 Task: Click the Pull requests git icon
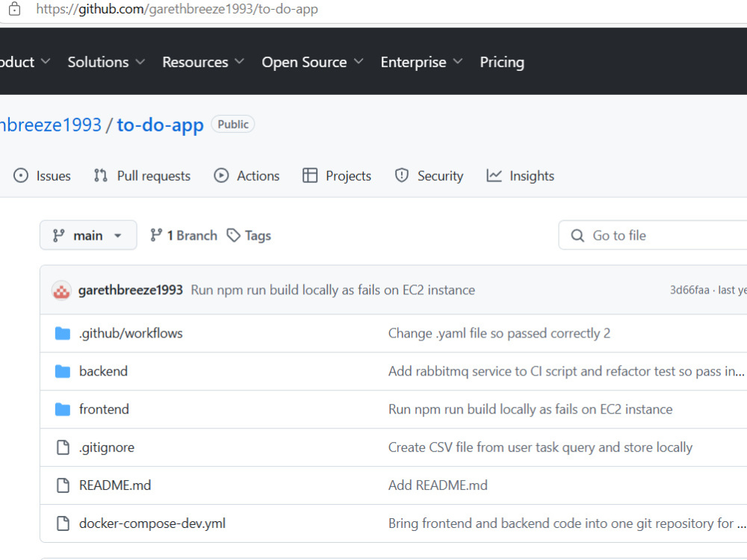click(x=101, y=175)
